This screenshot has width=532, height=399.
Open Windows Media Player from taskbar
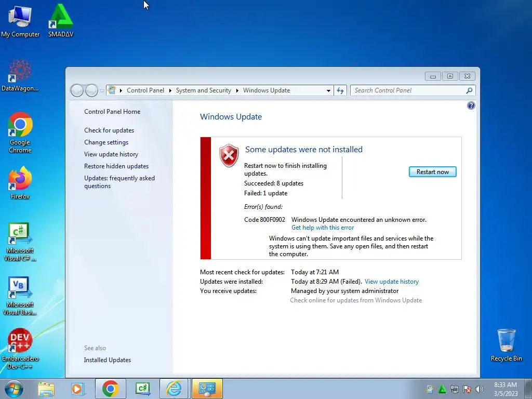[x=78, y=389]
